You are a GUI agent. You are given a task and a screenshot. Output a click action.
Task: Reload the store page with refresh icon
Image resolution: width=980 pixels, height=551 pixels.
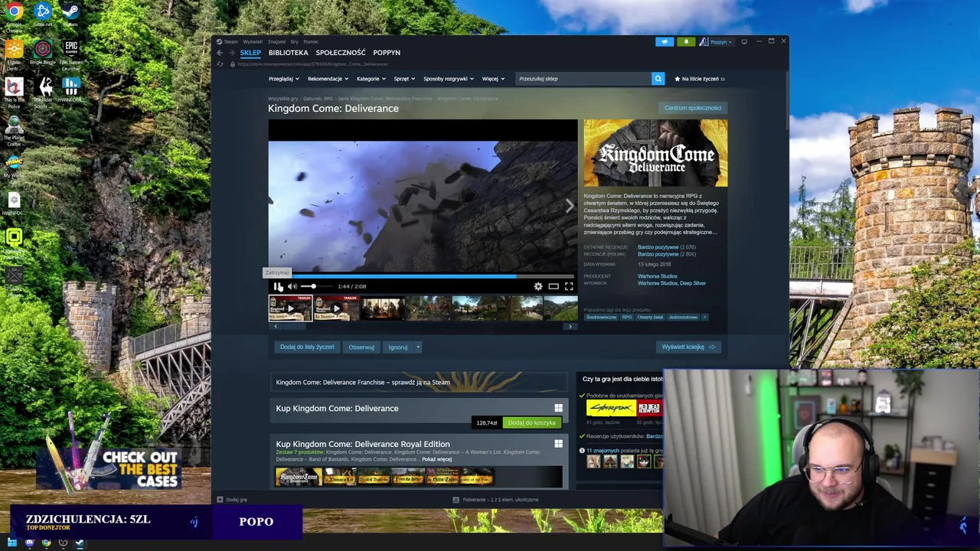(220, 64)
